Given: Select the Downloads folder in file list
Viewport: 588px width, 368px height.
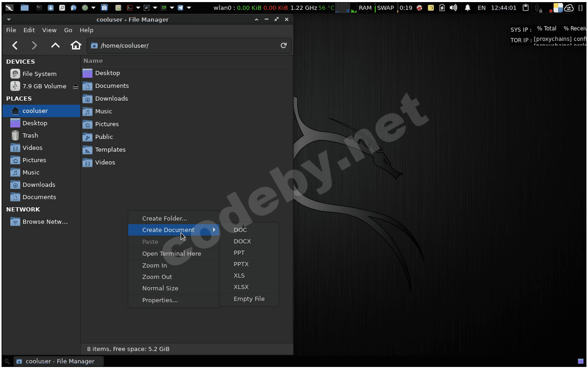Looking at the screenshot, I should coord(105,98).
